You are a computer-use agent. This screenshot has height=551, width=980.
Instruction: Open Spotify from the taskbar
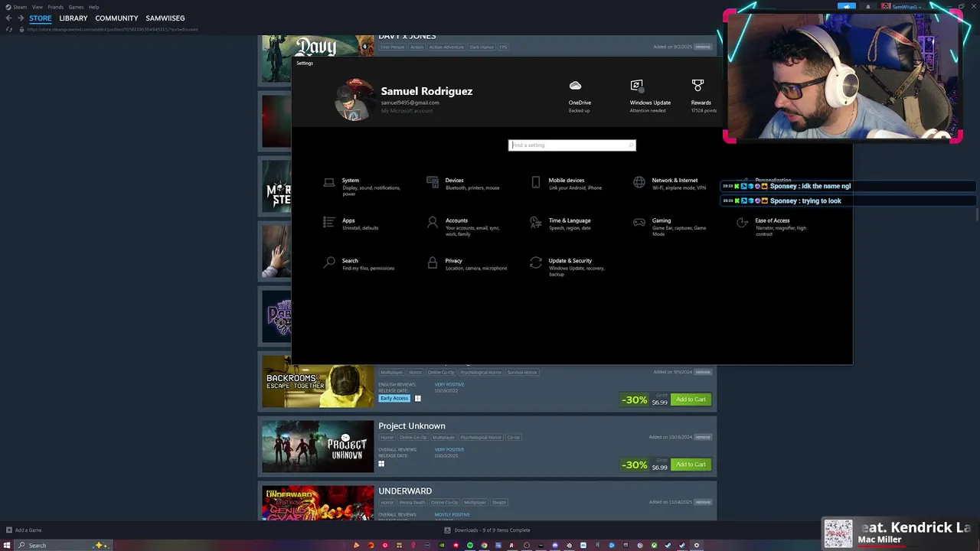[470, 545]
